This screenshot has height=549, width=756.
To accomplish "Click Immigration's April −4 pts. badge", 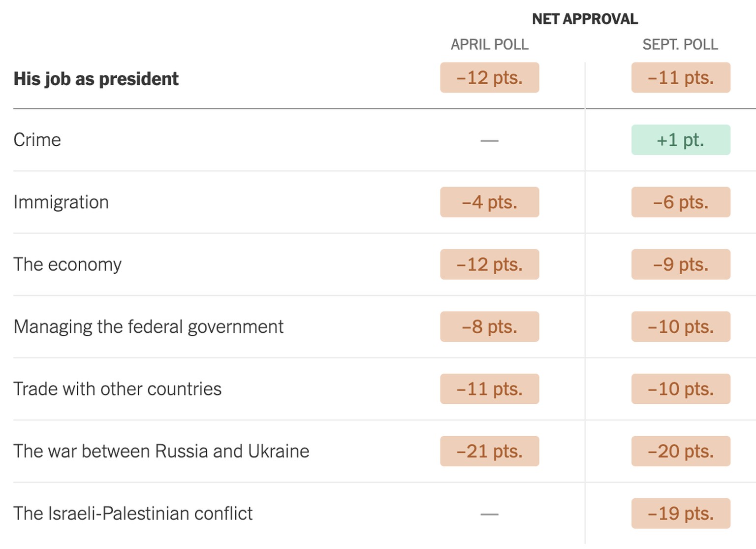I will (x=490, y=202).
